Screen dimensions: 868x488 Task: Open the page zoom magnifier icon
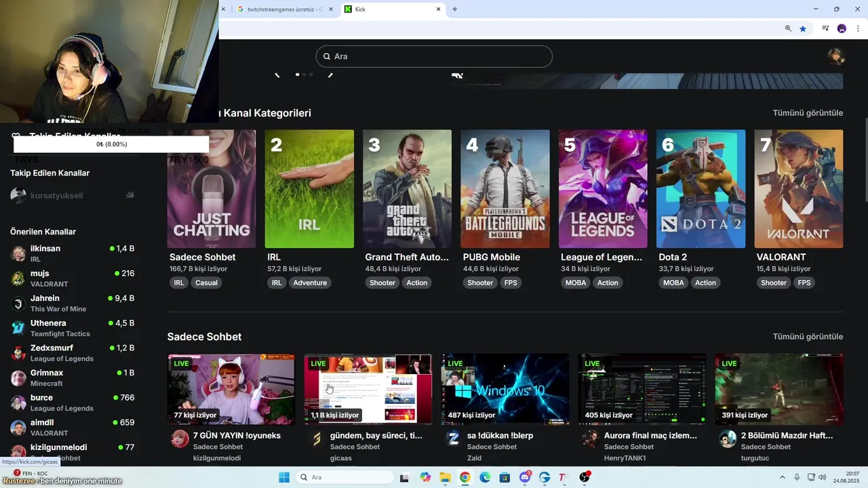[x=788, y=28]
